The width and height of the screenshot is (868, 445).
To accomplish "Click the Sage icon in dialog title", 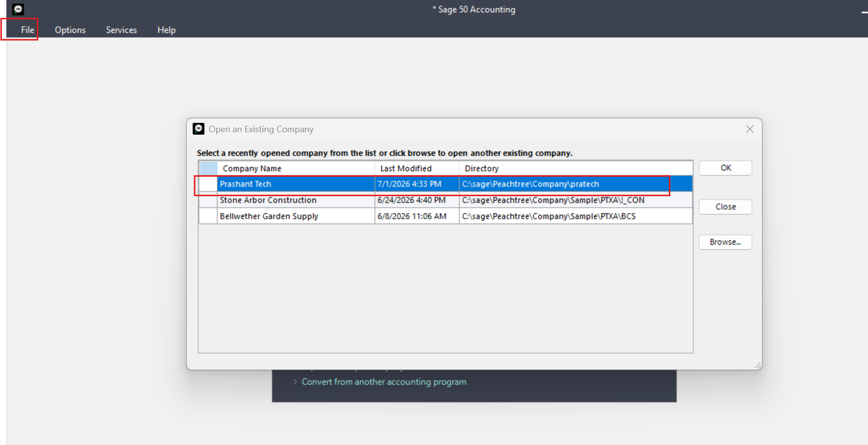I will point(199,129).
